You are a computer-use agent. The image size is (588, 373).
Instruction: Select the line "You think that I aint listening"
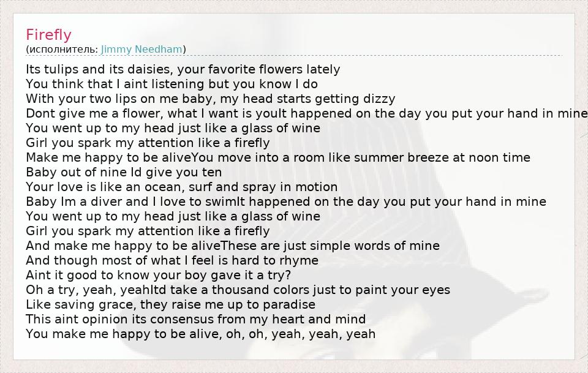click(171, 84)
